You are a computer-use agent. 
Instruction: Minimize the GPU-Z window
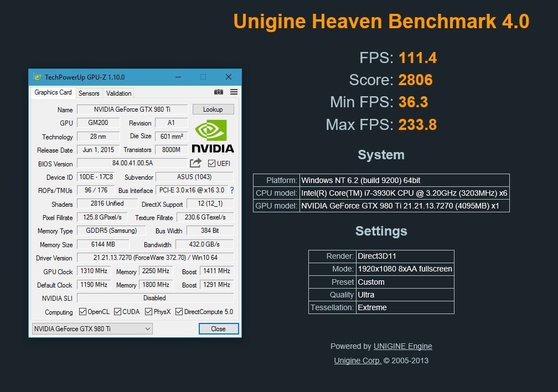178,77
